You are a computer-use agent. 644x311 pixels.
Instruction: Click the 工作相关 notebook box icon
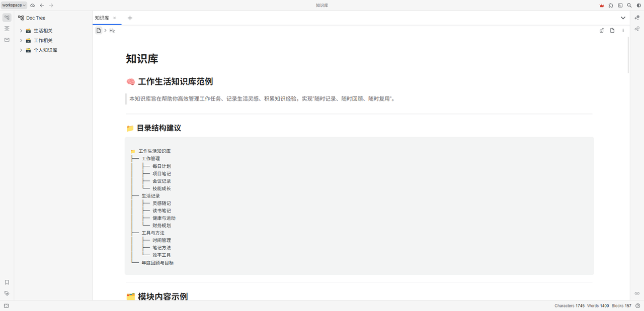pyautogui.click(x=29, y=41)
